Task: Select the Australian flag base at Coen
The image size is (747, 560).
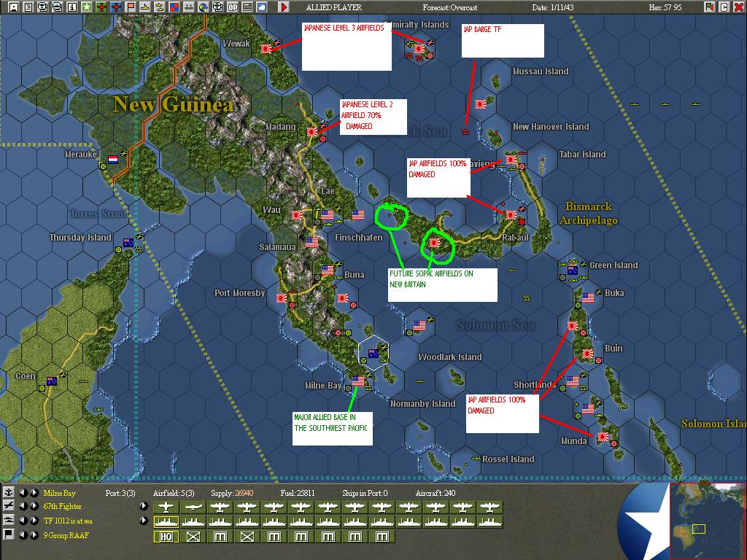Action: click(52, 381)
